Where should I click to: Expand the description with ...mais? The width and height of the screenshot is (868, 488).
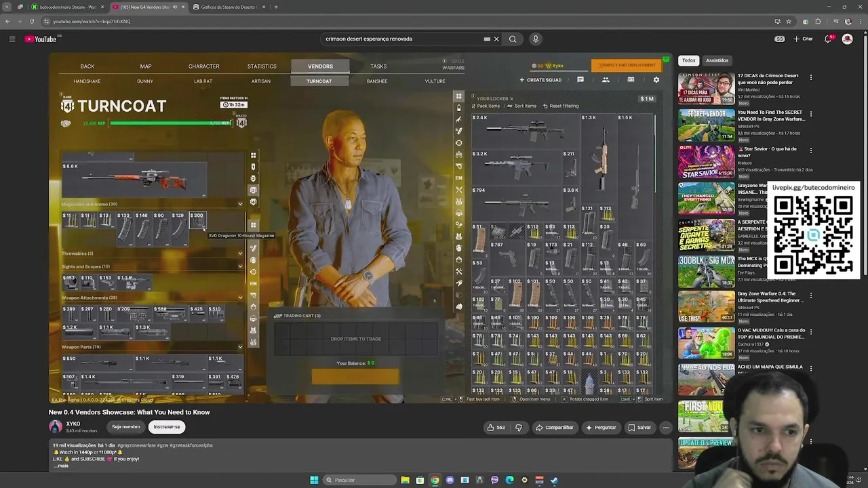coord(62,466)
